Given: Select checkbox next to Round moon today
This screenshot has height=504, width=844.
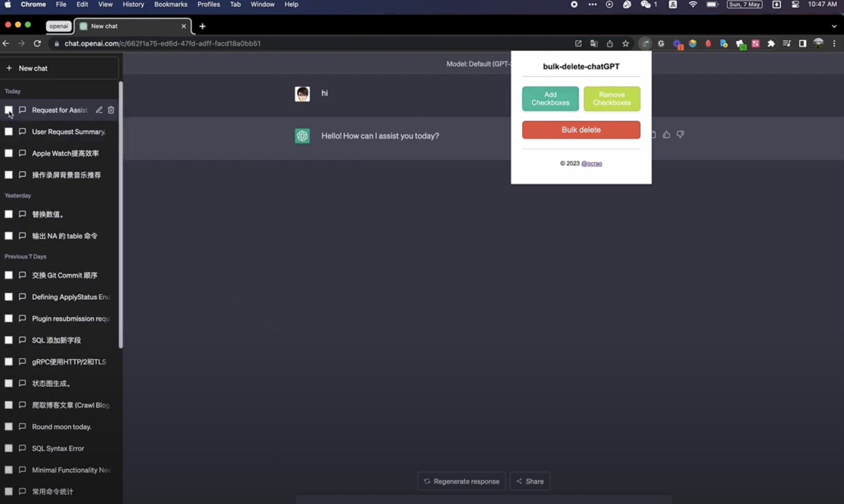Looking at the screenshot, I should tap(8, 427).
